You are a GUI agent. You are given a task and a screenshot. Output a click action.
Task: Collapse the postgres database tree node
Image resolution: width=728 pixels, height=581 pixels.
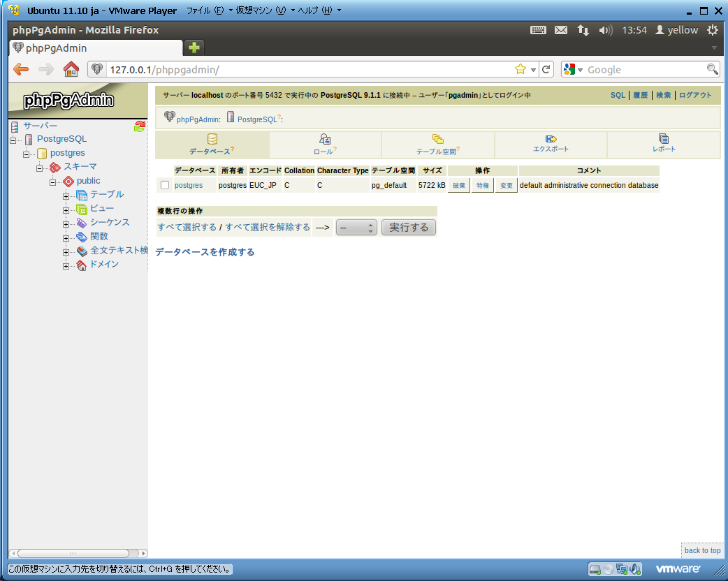tap(27, 154)
